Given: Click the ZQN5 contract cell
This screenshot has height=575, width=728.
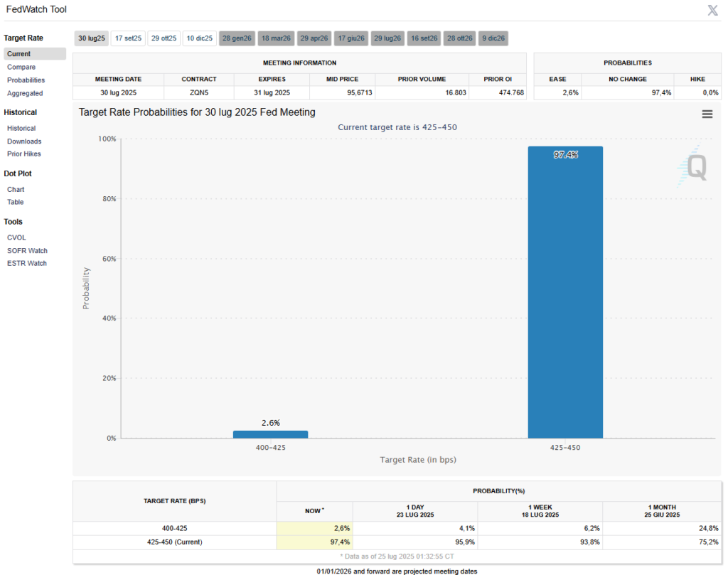Looking at the screenshot, I should click(199, 93).
